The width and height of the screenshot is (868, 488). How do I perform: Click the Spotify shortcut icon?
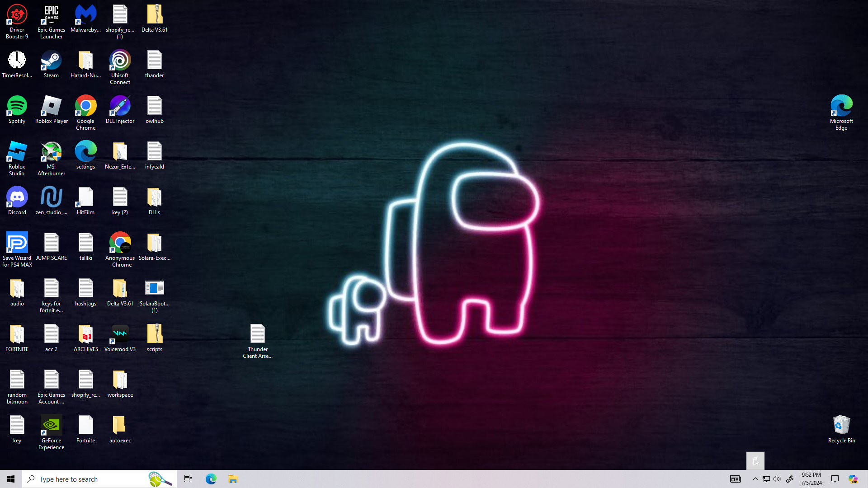coord(17,107)
